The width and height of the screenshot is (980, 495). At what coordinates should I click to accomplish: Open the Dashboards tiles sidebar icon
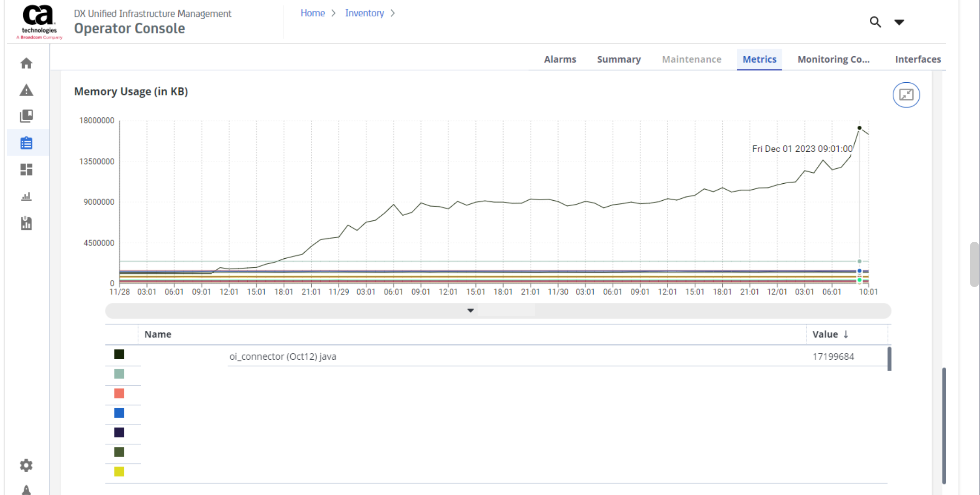[27, 170]
